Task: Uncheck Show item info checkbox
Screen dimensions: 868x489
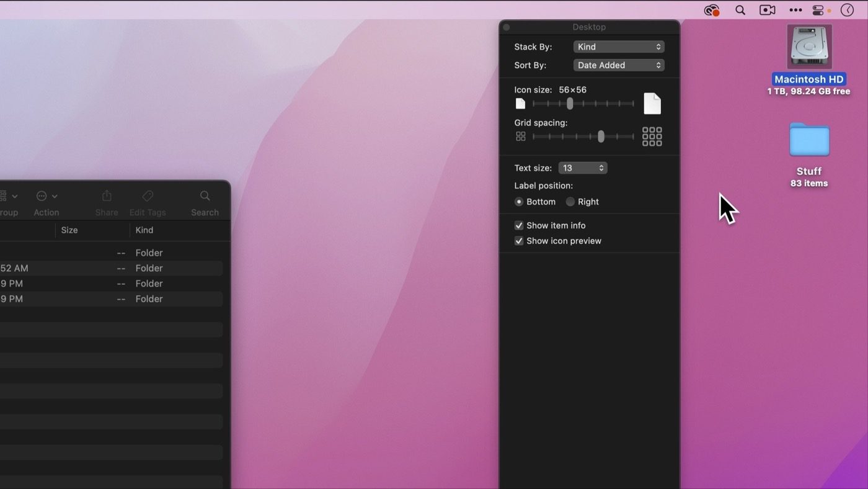Action: point(519,225)
